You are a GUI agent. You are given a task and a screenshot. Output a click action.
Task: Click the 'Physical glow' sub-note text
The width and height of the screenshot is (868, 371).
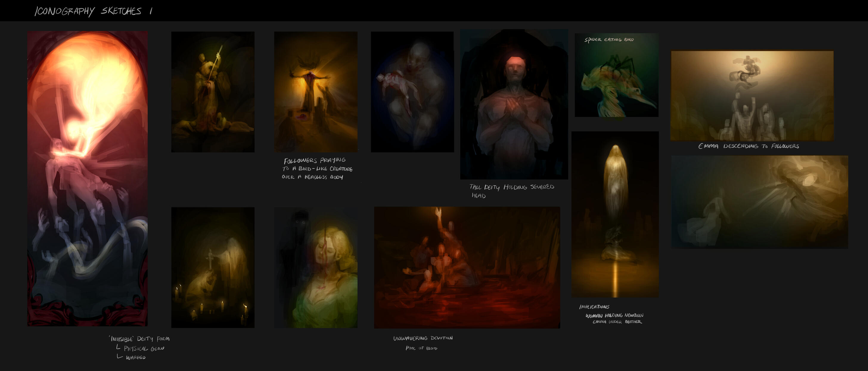144,348
